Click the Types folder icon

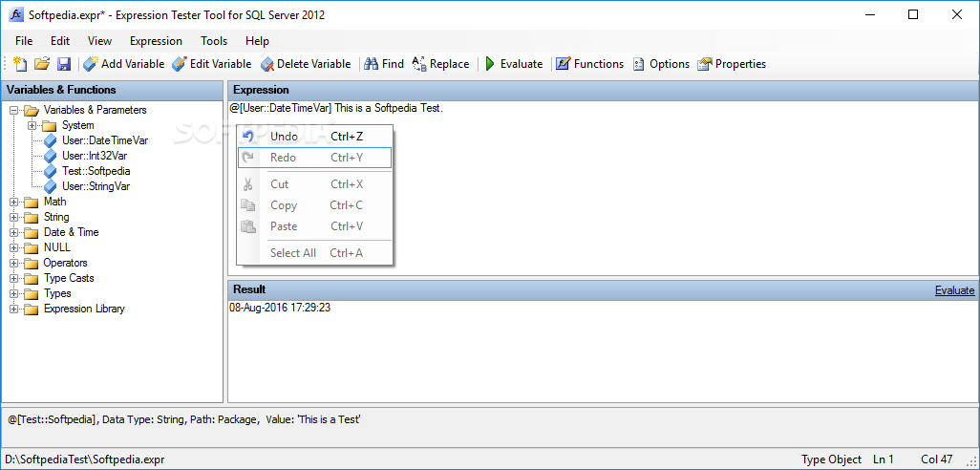(x=32, y=294)
